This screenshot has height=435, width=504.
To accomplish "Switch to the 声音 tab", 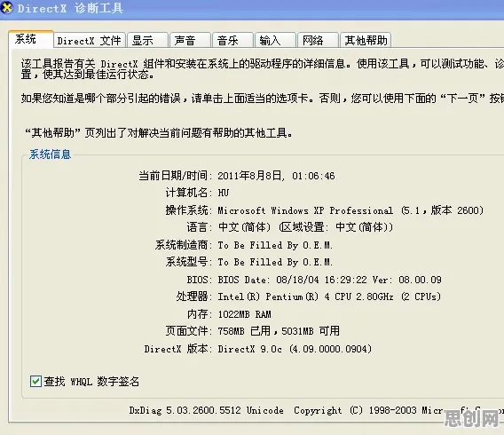I will (x=190, y=41).
